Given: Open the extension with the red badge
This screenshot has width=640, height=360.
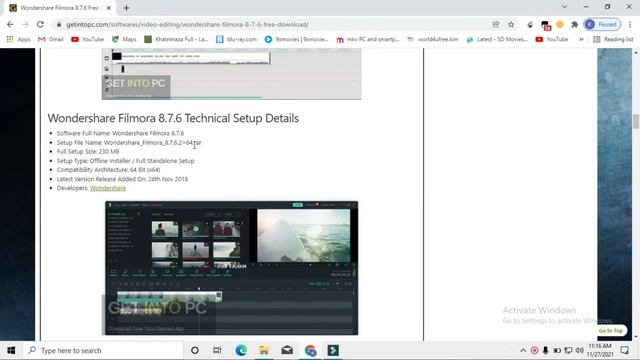Looking at the screenshot, I should 545,25.
